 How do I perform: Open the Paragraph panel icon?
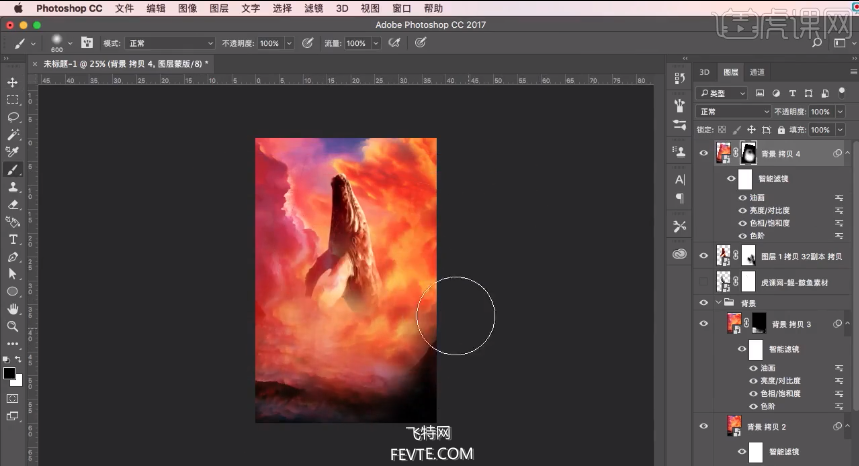(680, 198)
